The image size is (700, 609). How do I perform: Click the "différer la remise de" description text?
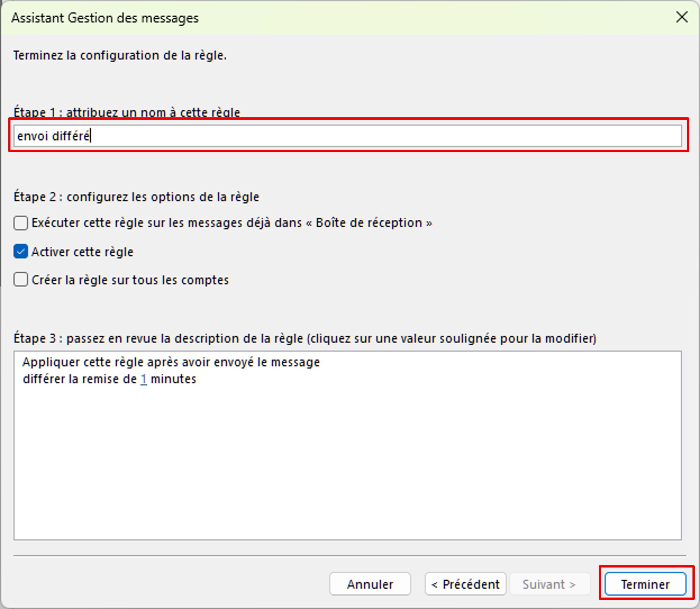pos(79,379)
